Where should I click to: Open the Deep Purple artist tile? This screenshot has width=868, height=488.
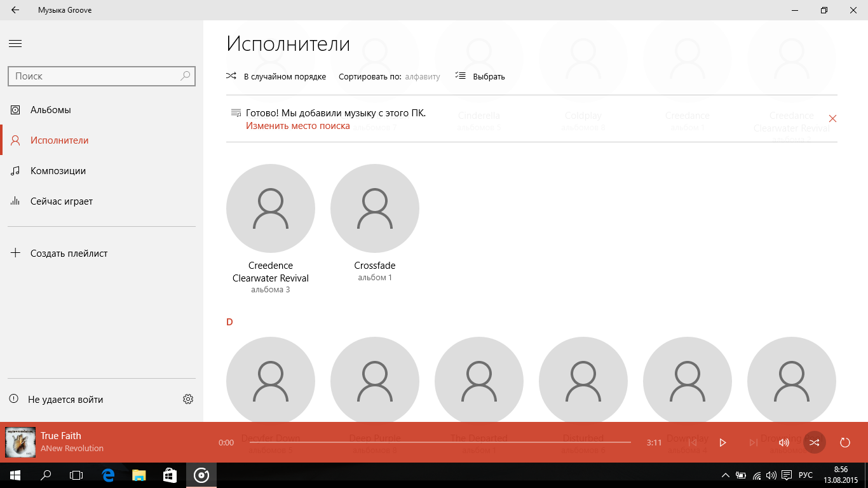pos(375,381)
